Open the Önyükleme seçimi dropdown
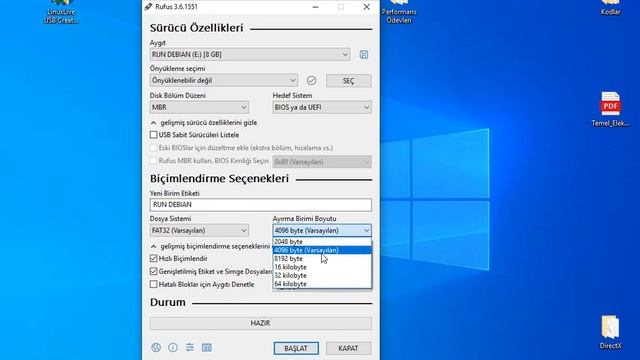The image size is (640, 360). [224, 80]
